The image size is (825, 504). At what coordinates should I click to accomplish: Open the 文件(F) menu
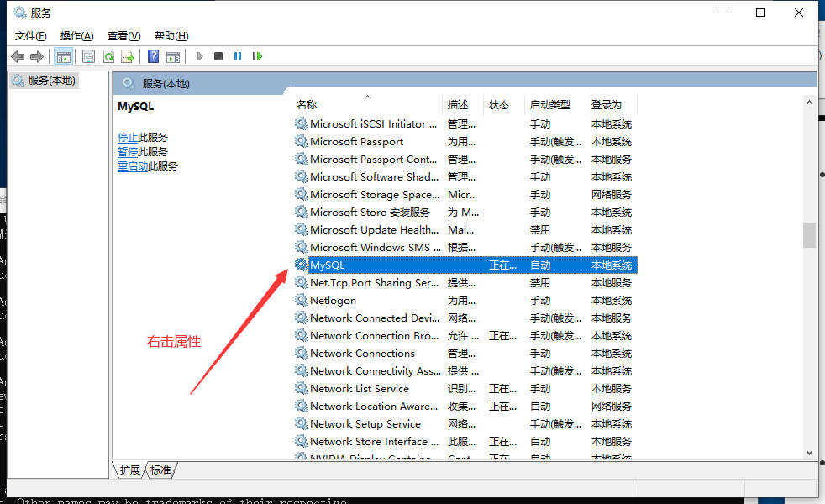(x=30, y=36)
